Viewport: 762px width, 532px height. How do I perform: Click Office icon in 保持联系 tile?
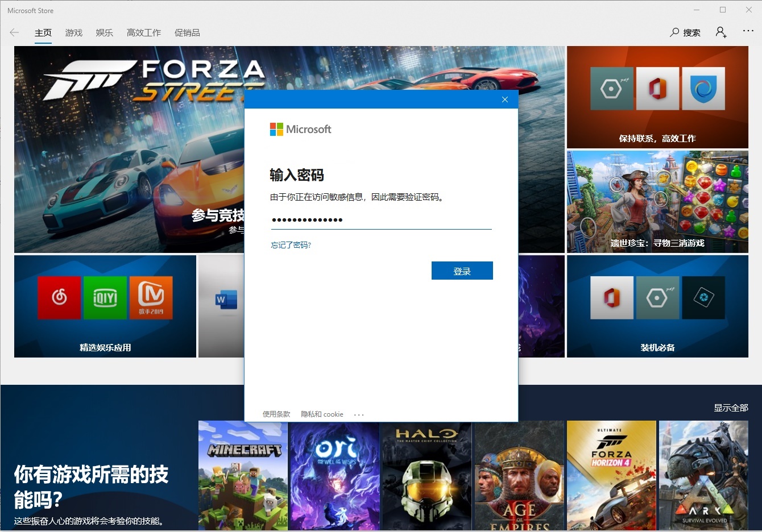pos(657,89)
